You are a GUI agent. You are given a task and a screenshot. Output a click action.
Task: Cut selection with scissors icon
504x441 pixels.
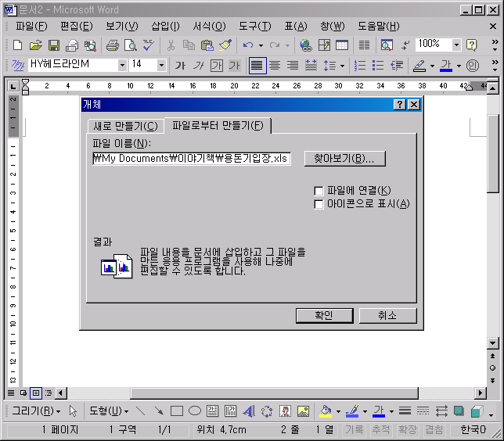[171, 45]
